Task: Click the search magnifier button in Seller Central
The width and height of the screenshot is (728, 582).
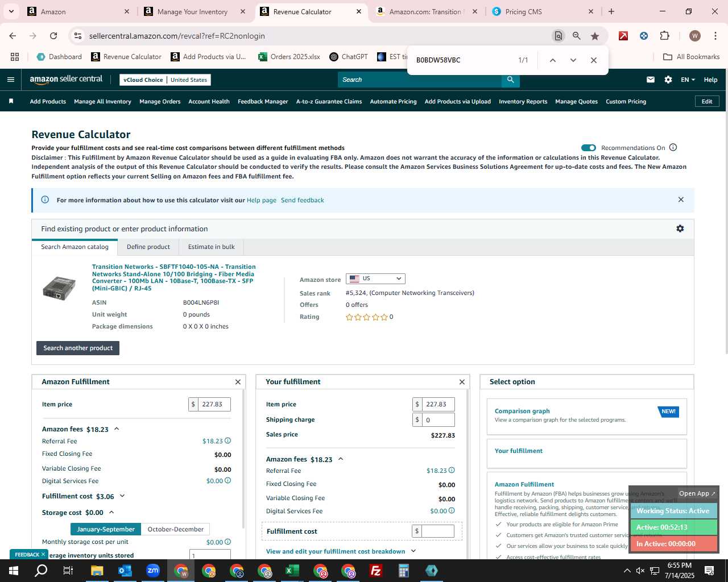Action: (x=510, y=80)
